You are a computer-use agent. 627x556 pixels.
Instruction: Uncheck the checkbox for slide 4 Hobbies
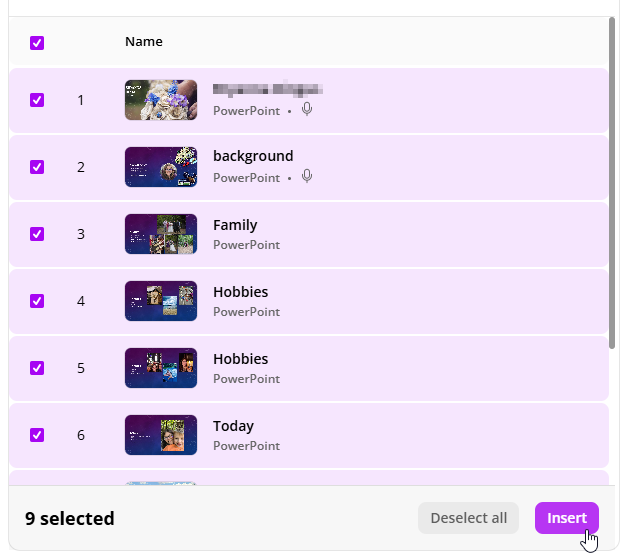pos(37,301)
